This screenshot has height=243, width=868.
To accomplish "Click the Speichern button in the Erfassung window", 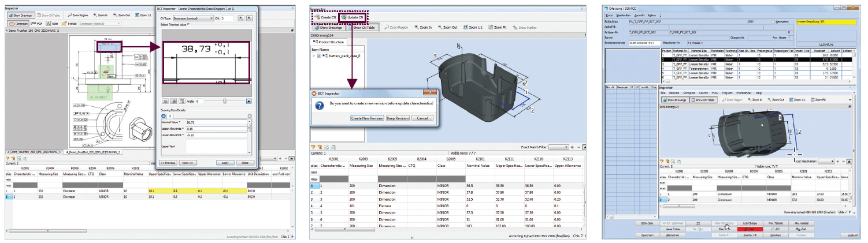I will click(648, 235).
